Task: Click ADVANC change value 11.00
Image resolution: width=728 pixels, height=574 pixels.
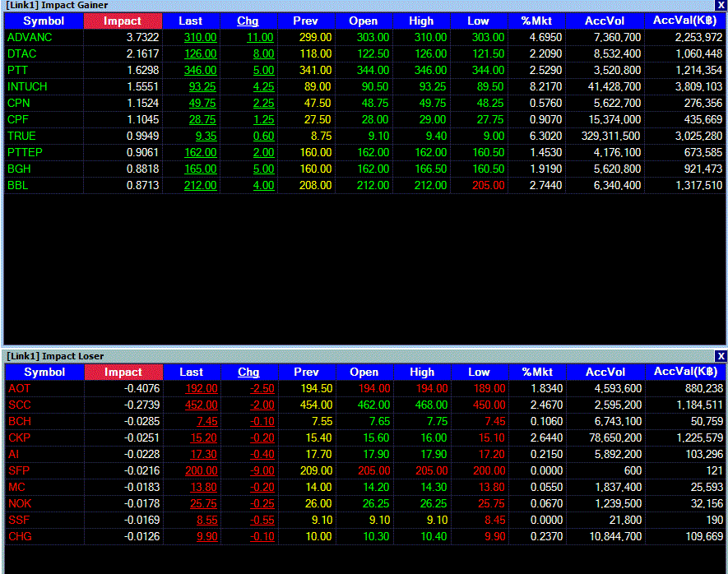Action: pyautogui.click(x=260, y=37)
